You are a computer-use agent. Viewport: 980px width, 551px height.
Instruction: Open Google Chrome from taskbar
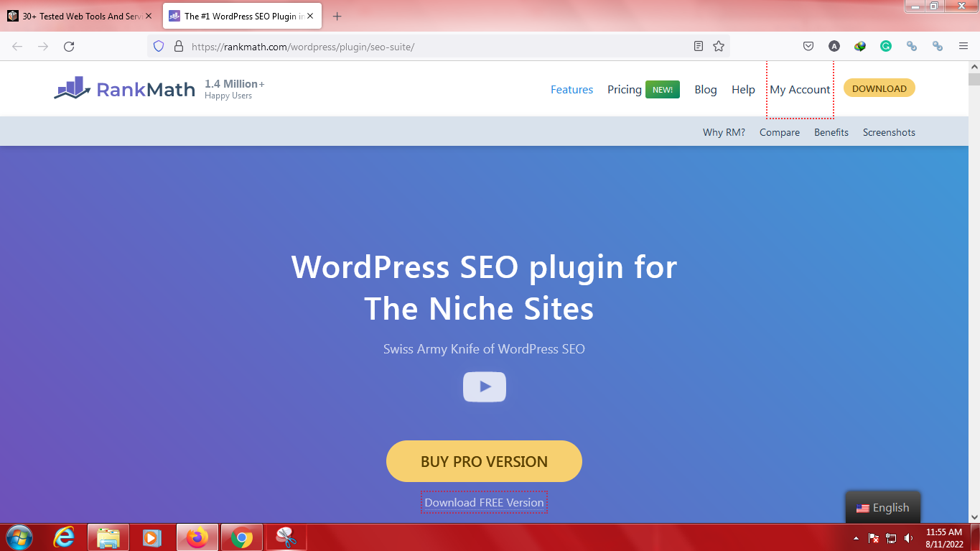[242, 537]
